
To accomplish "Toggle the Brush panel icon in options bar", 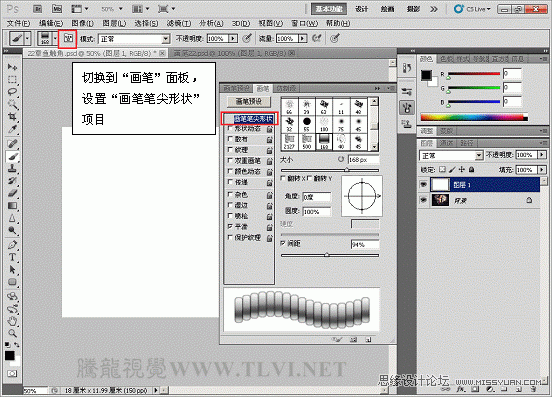I will 68,38.
